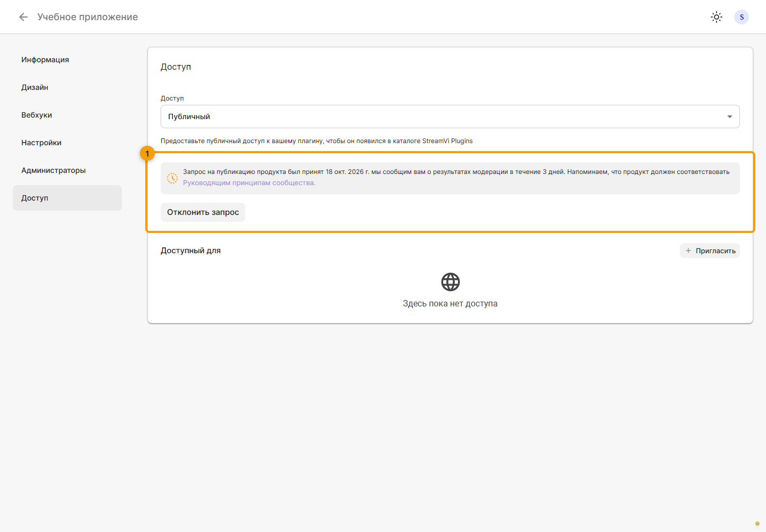Click the pending clock icon in the notice
The width and height of the screenshot is (766, 532).
tap(172, 178)
